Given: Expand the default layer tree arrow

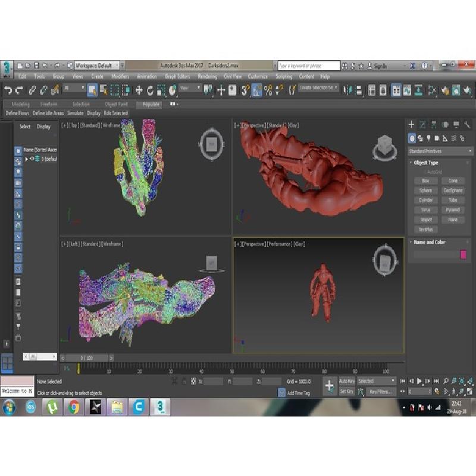Looking at the screenshot, I should 26,159.
